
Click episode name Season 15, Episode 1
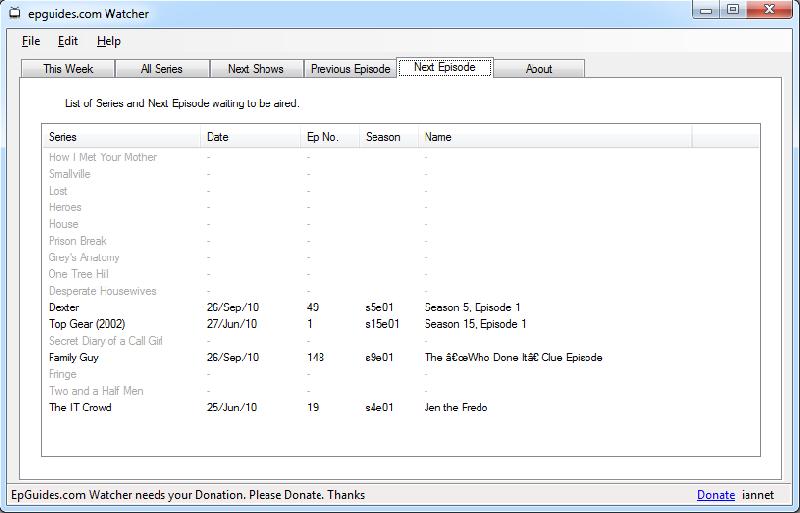pos(476,324)
